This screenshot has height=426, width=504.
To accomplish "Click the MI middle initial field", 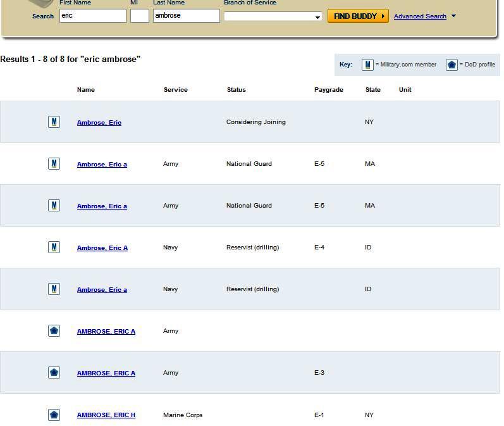I will 140,16.
